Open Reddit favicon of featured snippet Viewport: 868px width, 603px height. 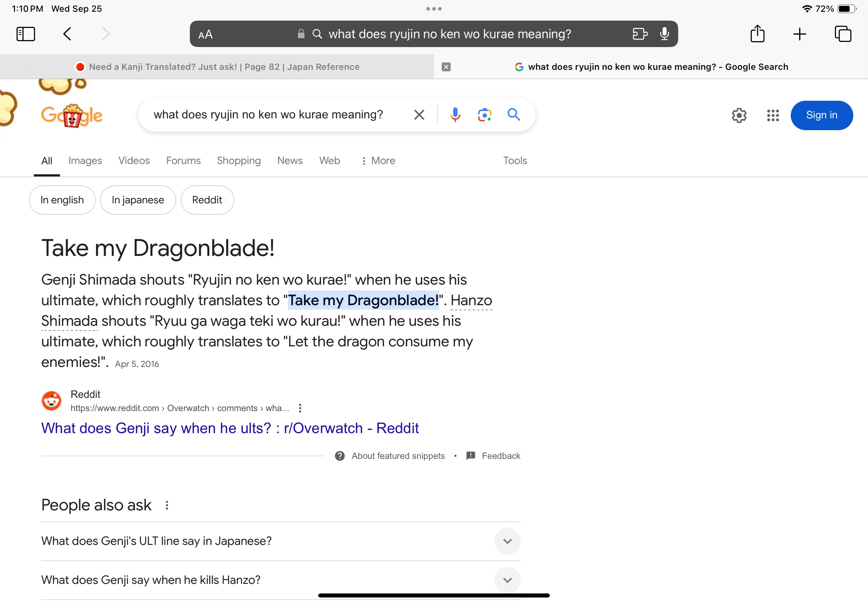click(x=51, y=401)
